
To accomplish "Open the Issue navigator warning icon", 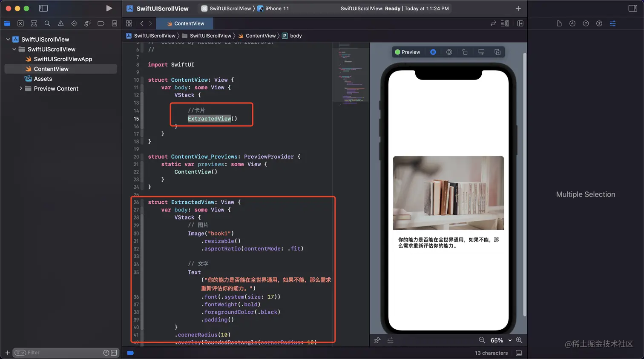I will (x=60, y=23).
